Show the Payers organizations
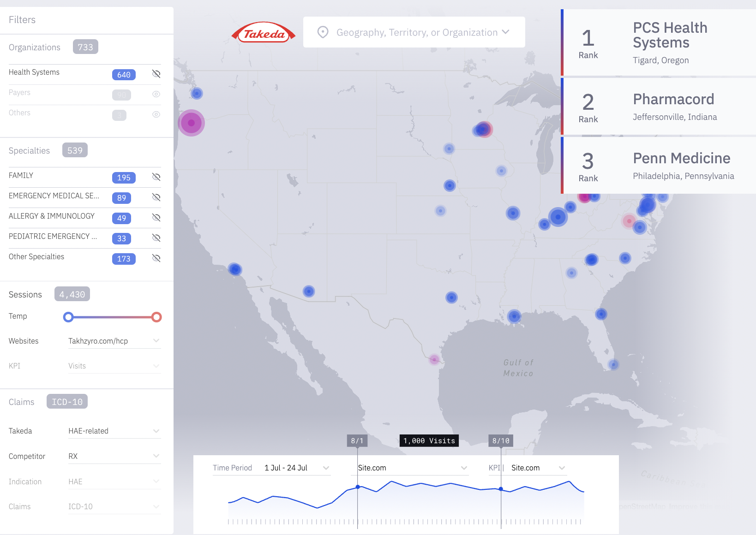This screenshot has width=756, height=535. (156, 94)
